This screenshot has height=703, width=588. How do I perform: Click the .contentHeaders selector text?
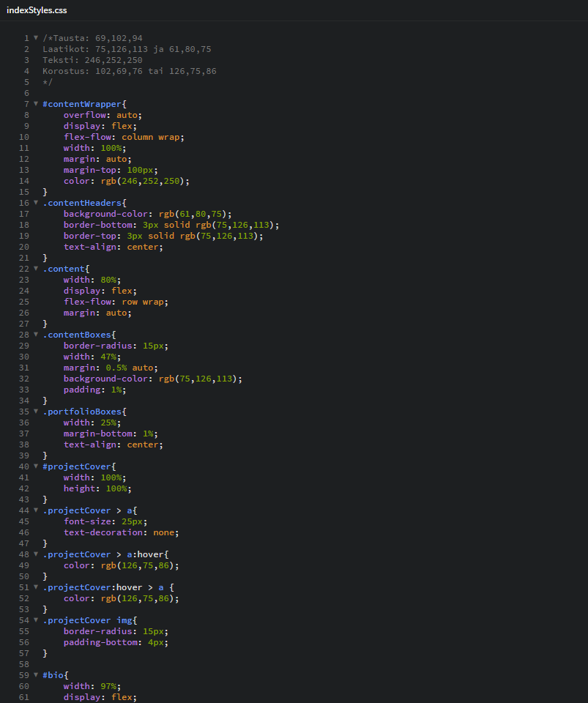82,203
